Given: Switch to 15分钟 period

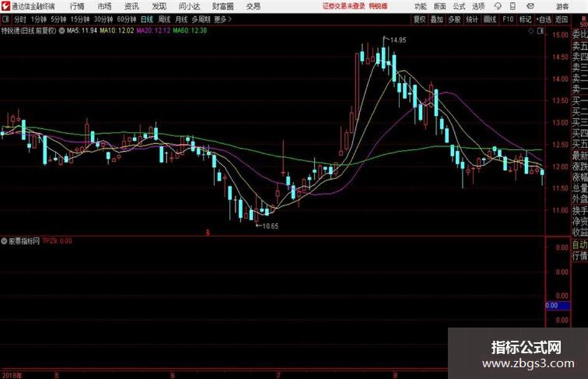Looking at the screenshot, I should [80, 19].
